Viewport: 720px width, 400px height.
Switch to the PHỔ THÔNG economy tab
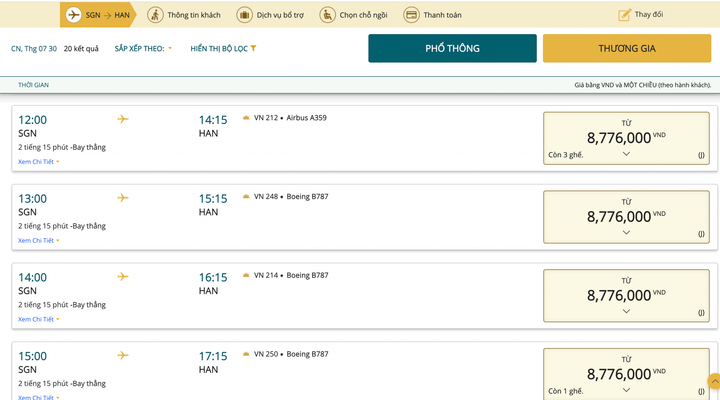coord(452,48)
